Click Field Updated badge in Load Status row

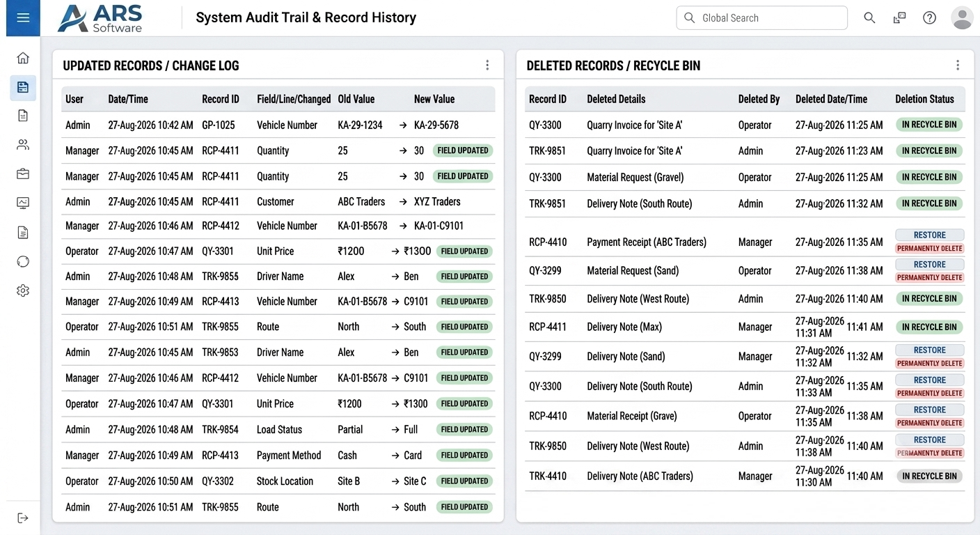464,430
